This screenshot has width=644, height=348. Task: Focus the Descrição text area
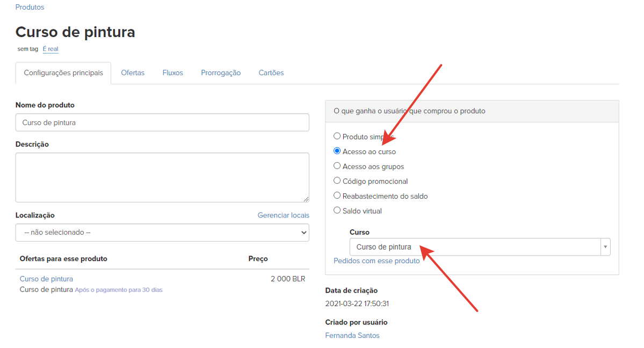pyautogui.click(x=162, y=177)
